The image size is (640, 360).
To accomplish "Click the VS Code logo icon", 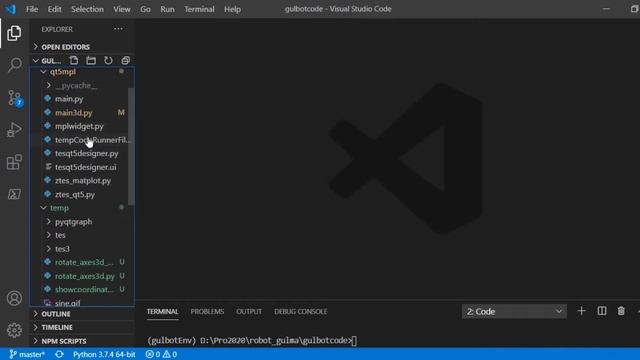I will point(10,9).
